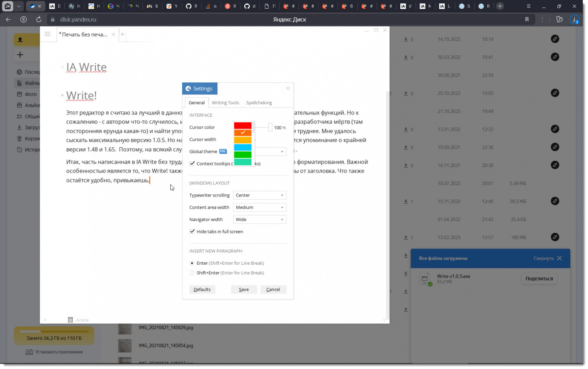The image size is (588, 369).
Task: Click the yellow upload button in Yandex Disk
Action: 27,40
